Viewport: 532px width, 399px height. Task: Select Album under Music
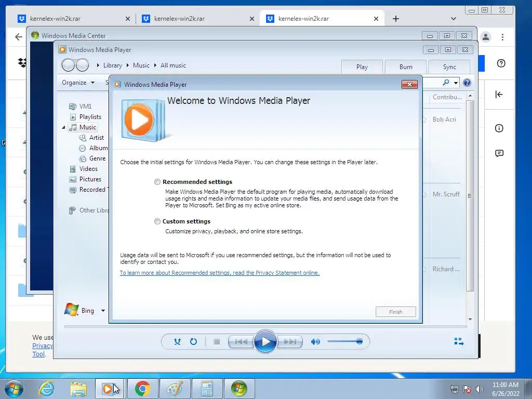(94, 148)
